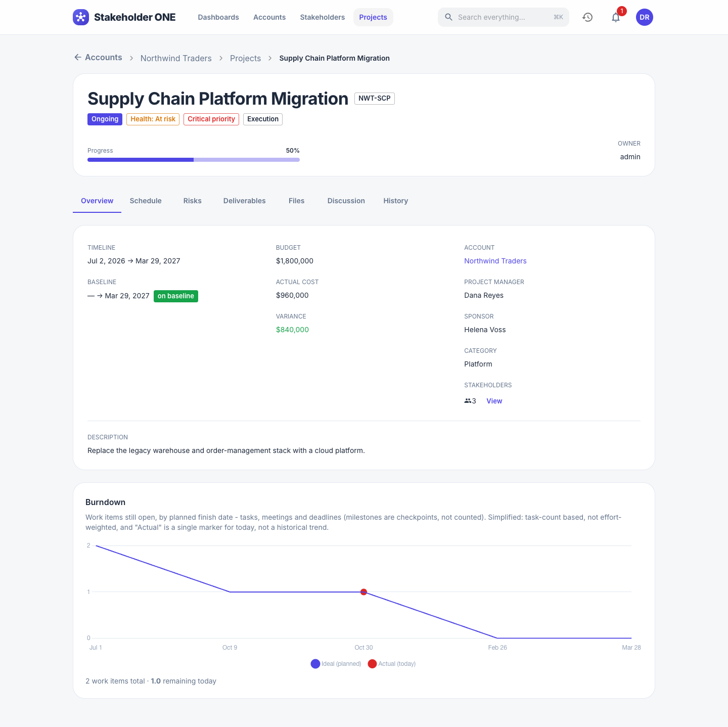Open the DR user avatar menu
This screenshot has height=727, width=728.
pyautogui.click(x=645, y=17)
